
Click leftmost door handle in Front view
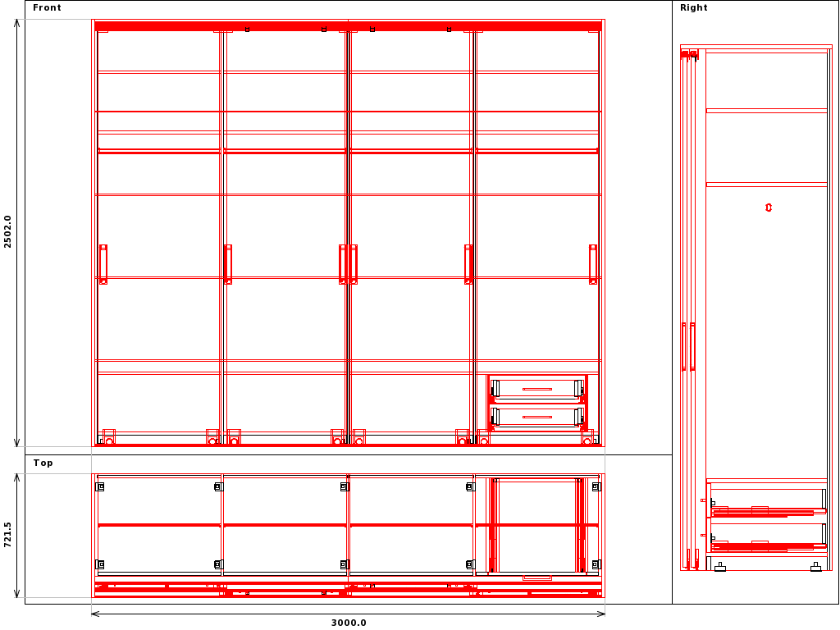103,264
